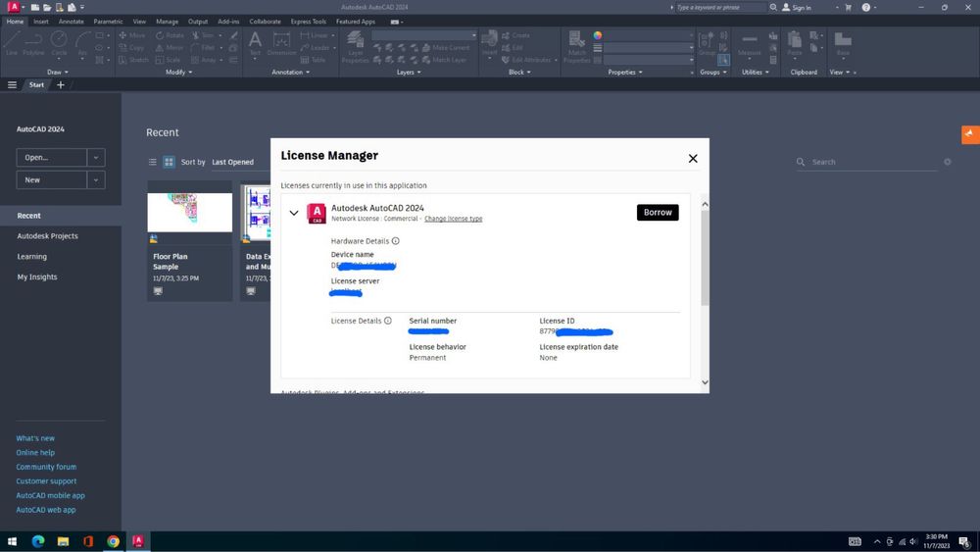This screenshot has width=980, height=552.
Task: Click the Paste icon in Clipboard panel
Action: pos(795,43)
